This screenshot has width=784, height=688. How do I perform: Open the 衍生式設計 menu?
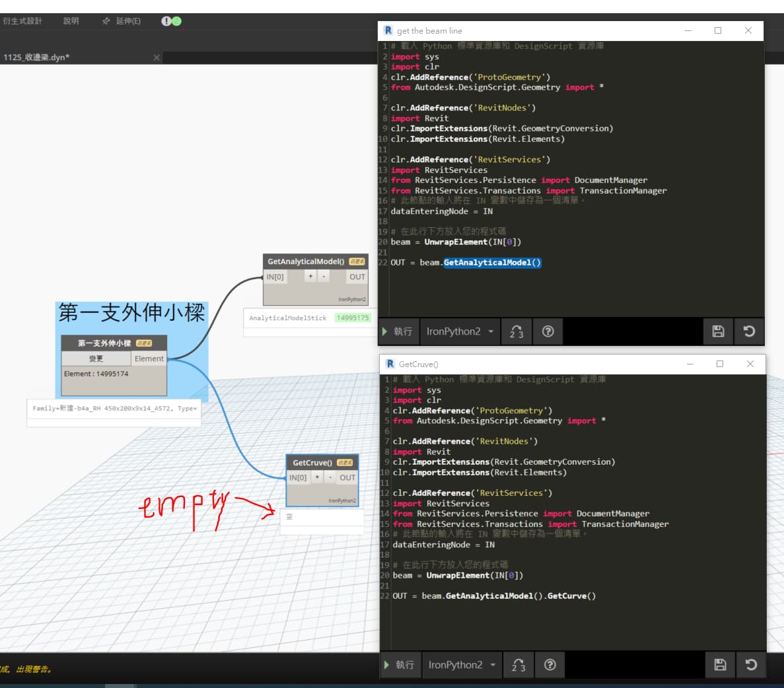22,21
